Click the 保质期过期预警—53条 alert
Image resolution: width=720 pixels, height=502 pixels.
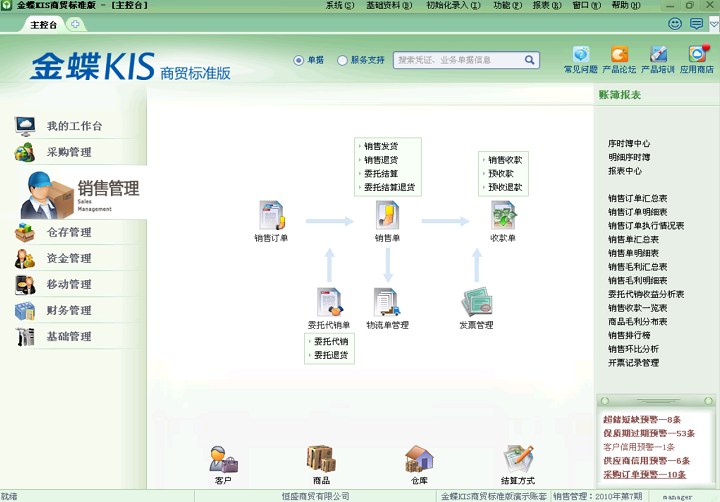click(649, 433)
